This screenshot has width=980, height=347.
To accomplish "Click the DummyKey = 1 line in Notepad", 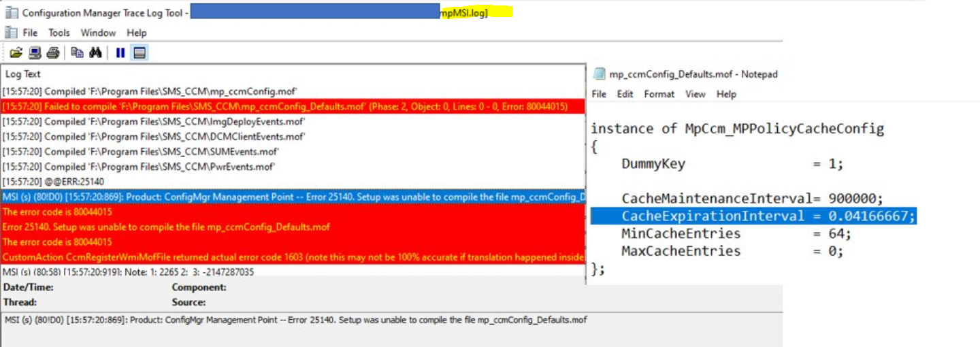I will click(732, 164).
